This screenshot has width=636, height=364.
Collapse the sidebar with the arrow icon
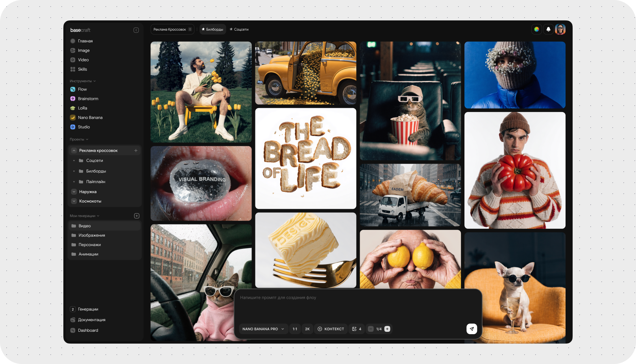136,30
